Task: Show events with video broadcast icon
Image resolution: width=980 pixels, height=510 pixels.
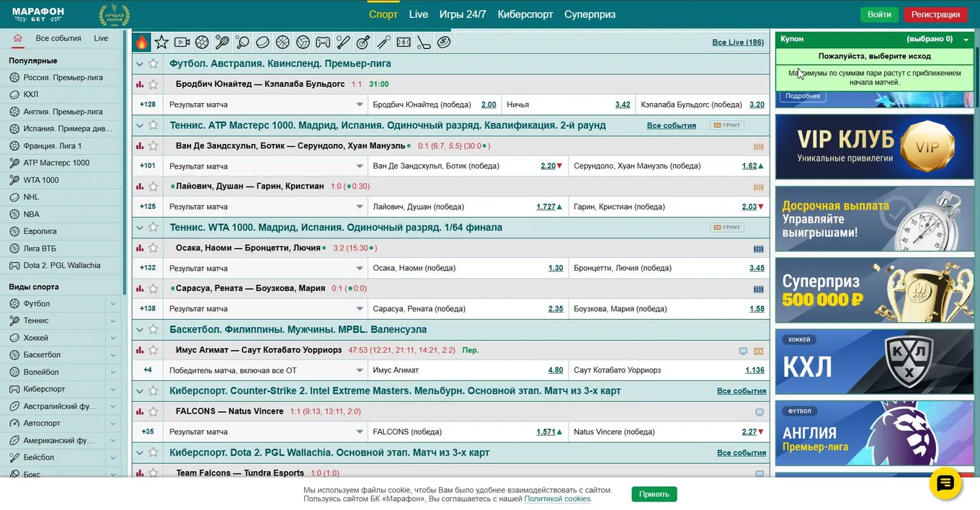Action: point(182,42)
